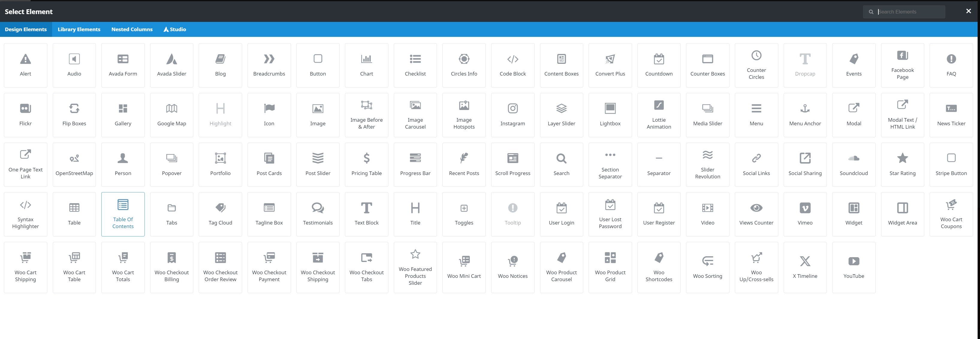The image size is (980, 339).
Task: Insert the Social Sharing element
Action: pos(805,164)
